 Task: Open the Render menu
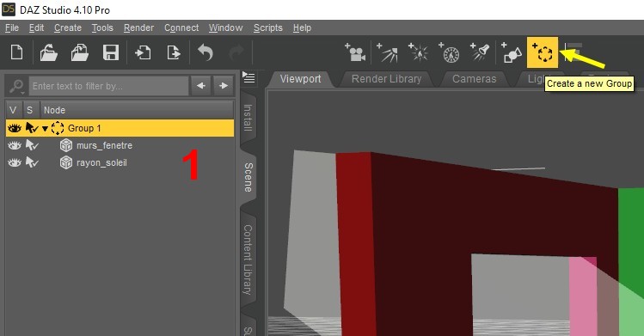coord(138,27)
